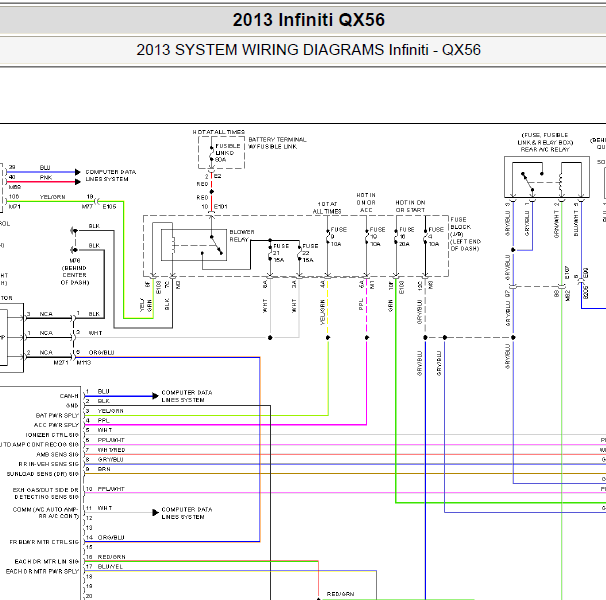Image resolution: width=606 pixels, height=600 pixels.
Task: Click the 'E101' connector label
Action: tap(220, 206)
